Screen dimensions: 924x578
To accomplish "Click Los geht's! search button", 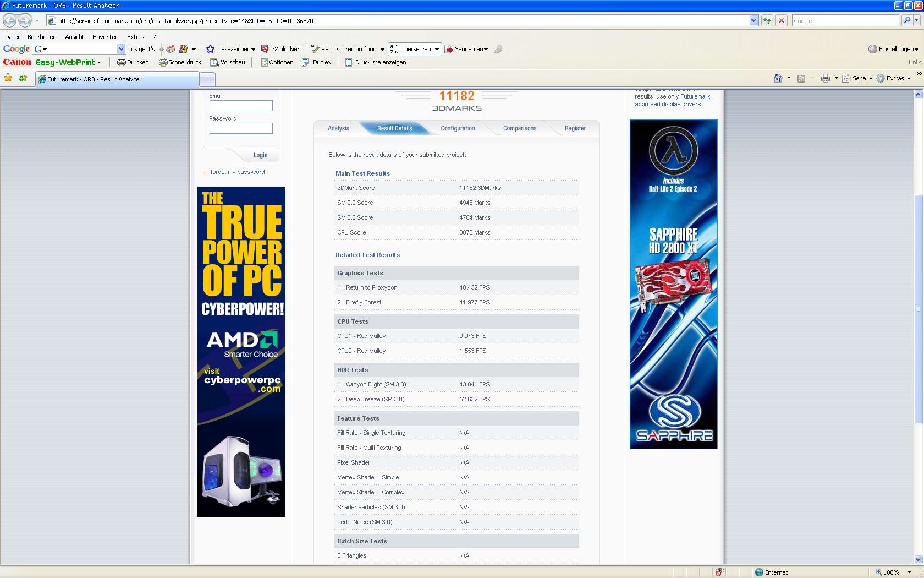I will 142,49.
